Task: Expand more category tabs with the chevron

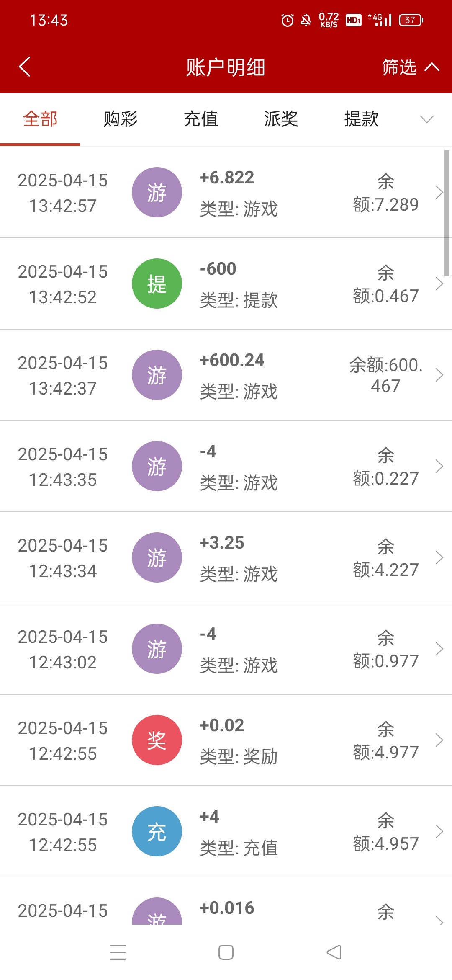Action: [426, 119]
